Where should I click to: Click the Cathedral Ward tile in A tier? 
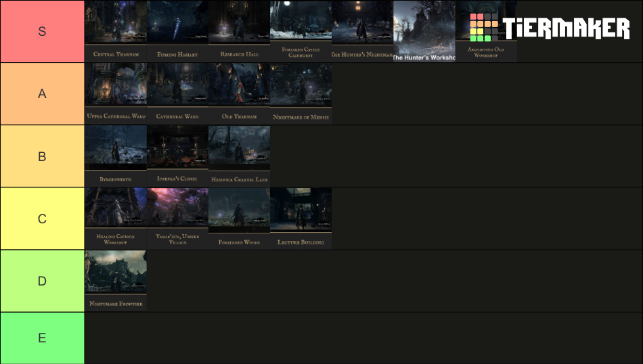tap(177, 93)
